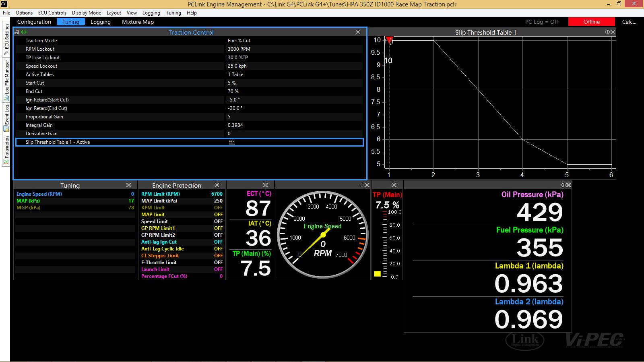
Task: Click the lock icon in Traction Control panel
Action: point(17,32)
